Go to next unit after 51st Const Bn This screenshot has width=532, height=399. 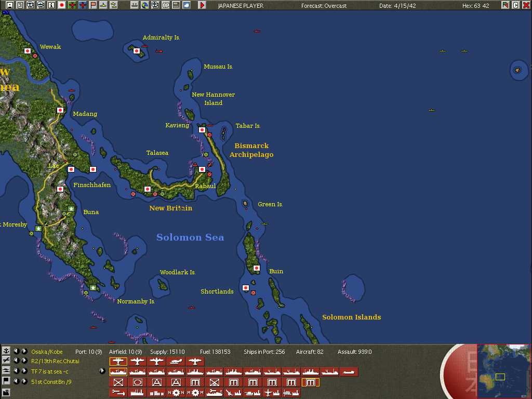(x=24, y=381)
